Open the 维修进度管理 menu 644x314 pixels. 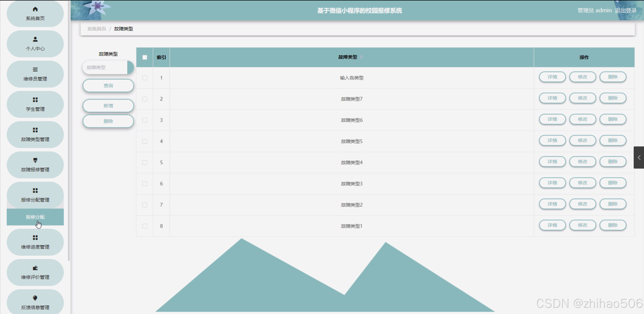coord(35,242)
